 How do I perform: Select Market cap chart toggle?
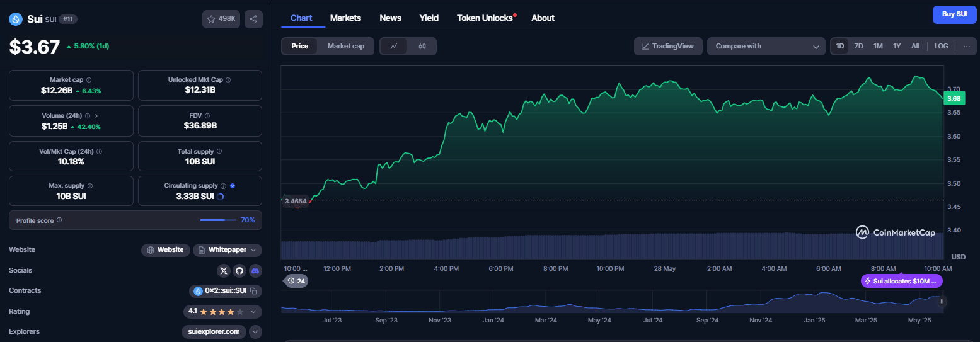tap(346, 46)
